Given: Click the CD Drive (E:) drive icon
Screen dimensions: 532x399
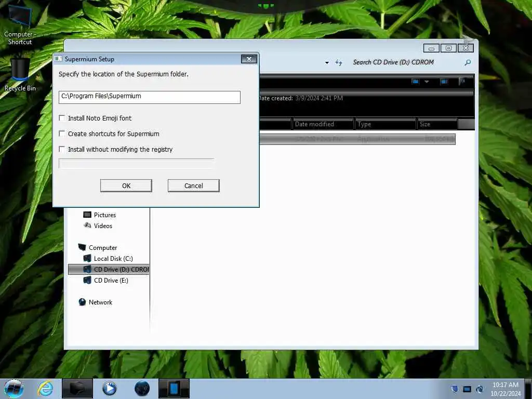Looking at the screenshot, I should (x=87, y=280).
